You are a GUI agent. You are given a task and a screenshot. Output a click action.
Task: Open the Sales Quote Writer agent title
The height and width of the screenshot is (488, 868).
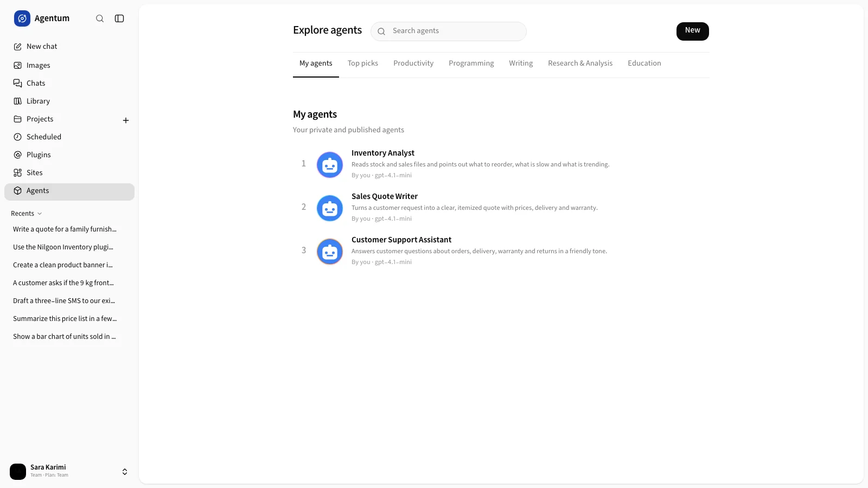(x=385, y=196)
